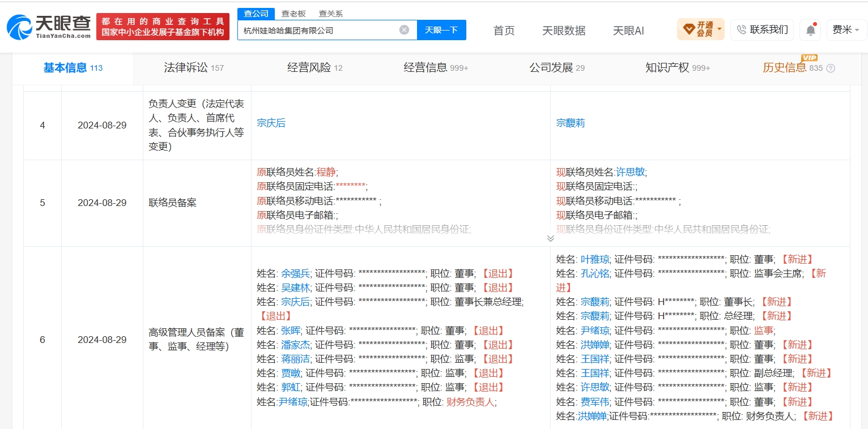
Task: Expand row 5 details with the double chevron
Action: 550,238
